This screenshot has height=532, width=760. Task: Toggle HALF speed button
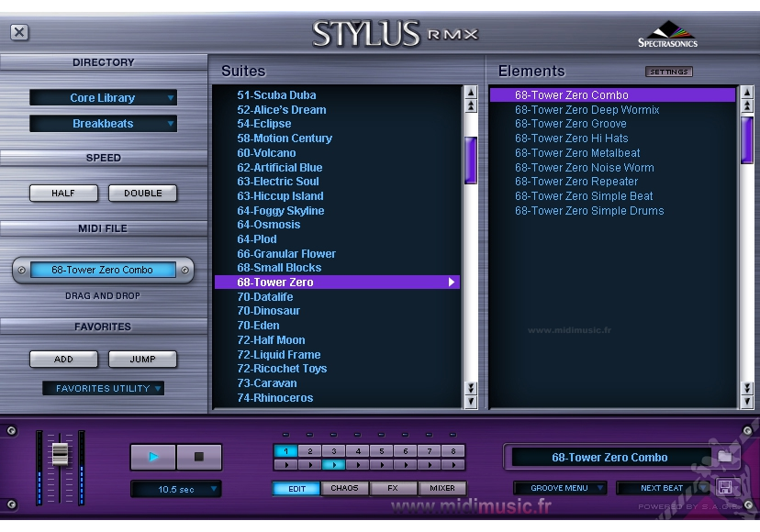coord(63,193)
